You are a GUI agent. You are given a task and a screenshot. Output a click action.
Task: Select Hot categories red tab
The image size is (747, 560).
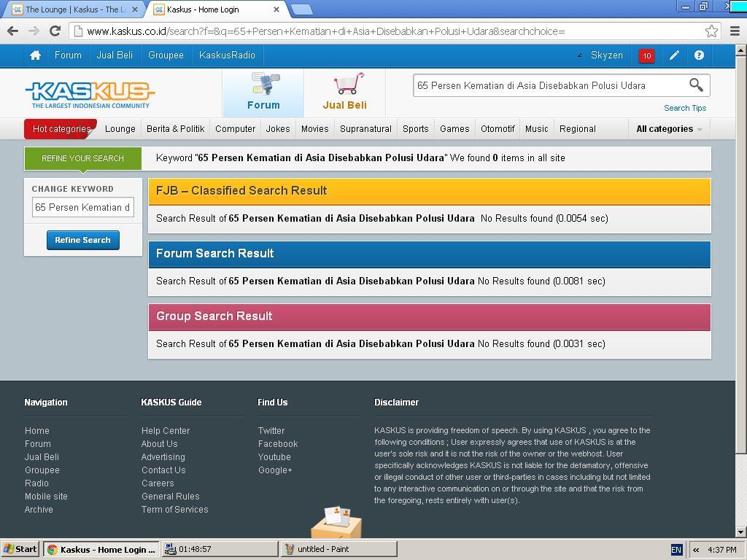click(x=61, y=129)
